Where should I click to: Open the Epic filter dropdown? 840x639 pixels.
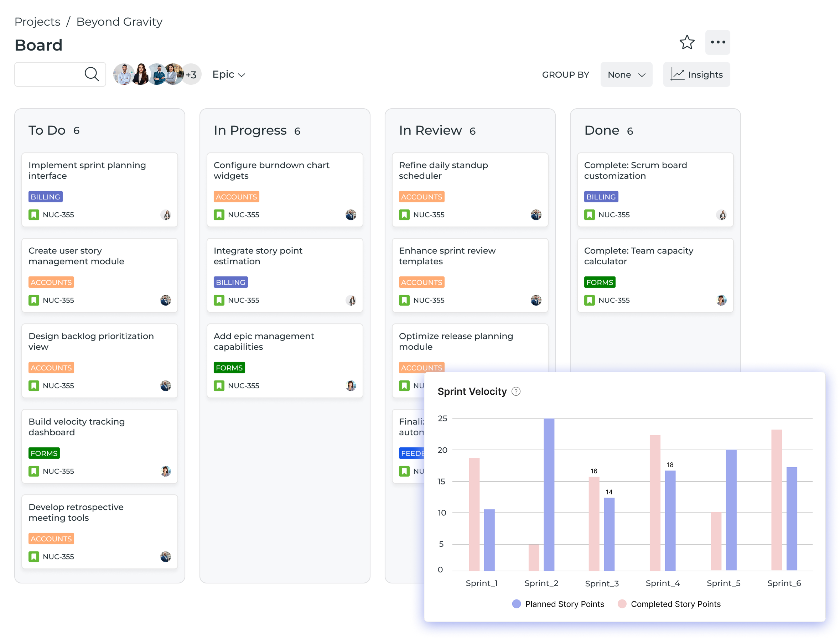click(228, 74)
